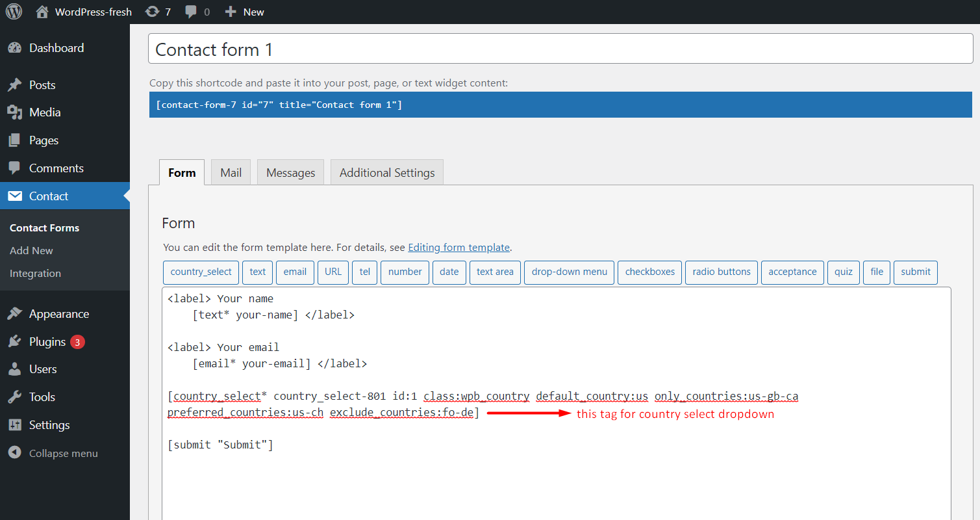
Task: Select Integration submenu item
Action: click(35, 274)
